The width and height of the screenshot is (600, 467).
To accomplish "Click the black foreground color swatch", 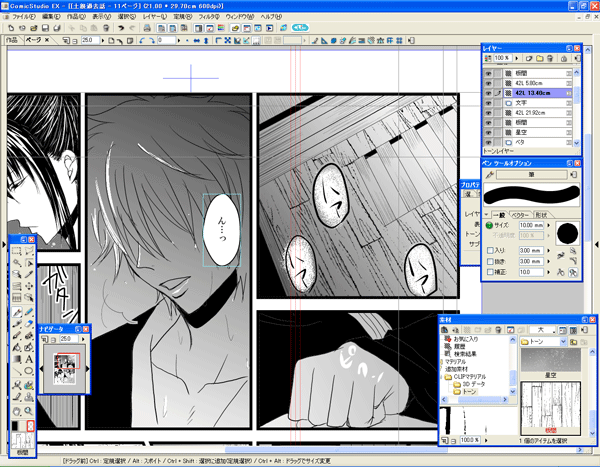I will [x=15, y=426].
